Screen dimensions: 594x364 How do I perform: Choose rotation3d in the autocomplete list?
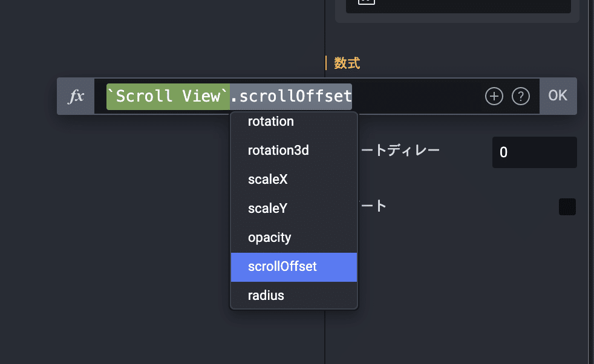tap(278, 151)
